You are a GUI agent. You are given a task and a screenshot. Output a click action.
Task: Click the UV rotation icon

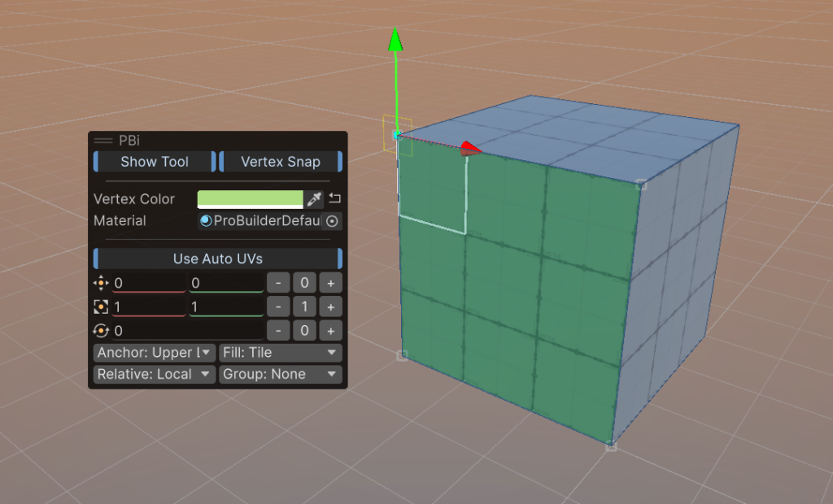pos(101,331)
